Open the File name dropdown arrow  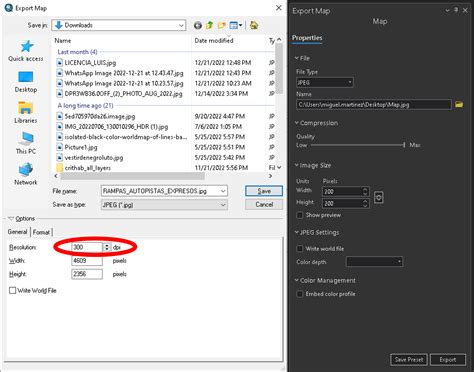(x=223, y=191)
